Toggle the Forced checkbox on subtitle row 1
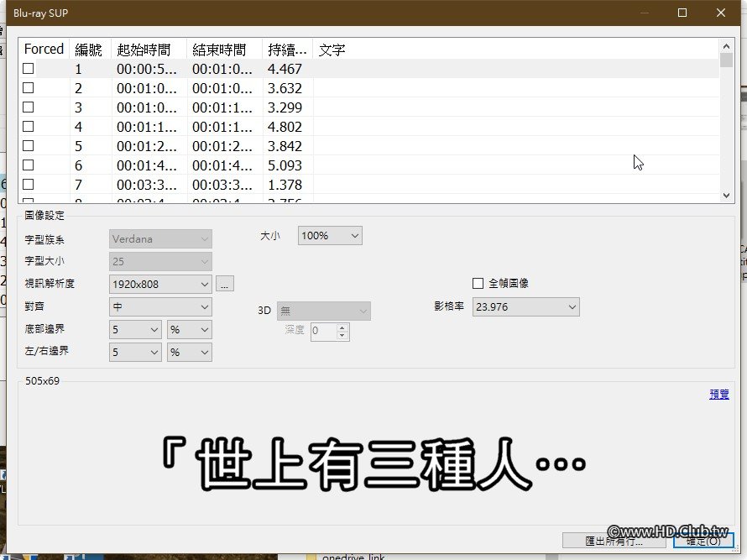747x560 pixels. [28, 69]
